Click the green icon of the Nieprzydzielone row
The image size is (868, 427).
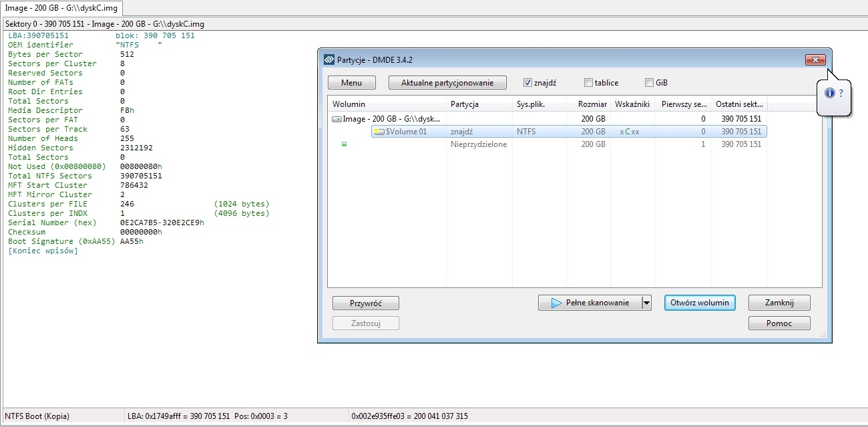pos(345,144)
